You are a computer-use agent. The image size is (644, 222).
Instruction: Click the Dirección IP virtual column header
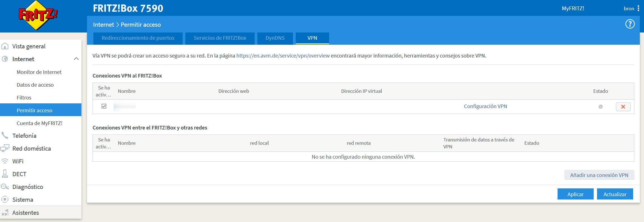click(x=361, y=91)
